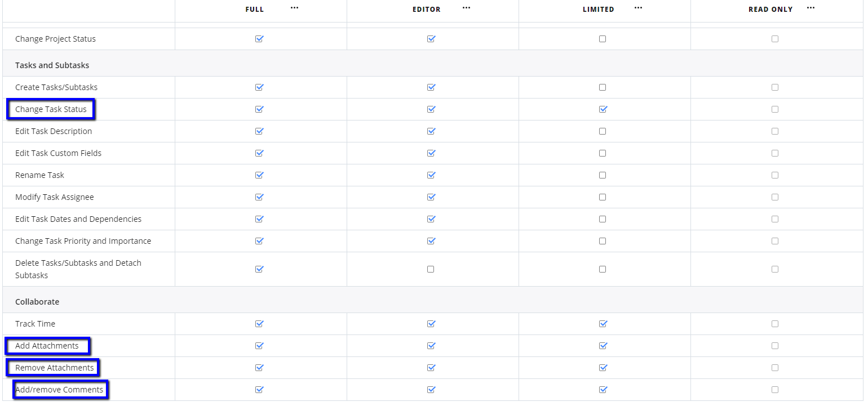Disable Add/remove Comments for Limited role

click(603, 390)
